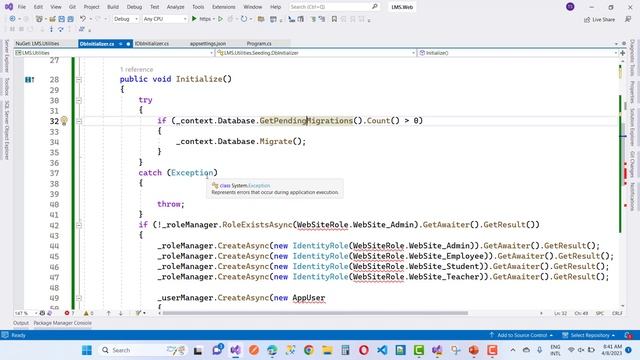Click the 1 reference CodeLens link

pyautogui.click(x=137, y=69)
